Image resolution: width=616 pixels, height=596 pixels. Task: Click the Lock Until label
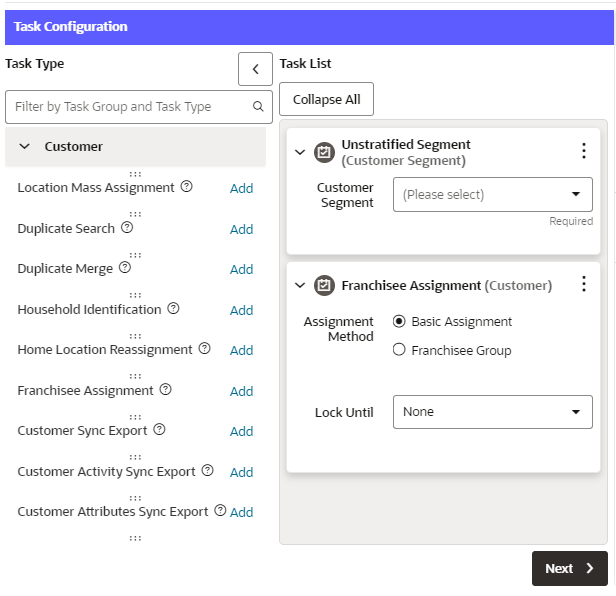(344, 413)
